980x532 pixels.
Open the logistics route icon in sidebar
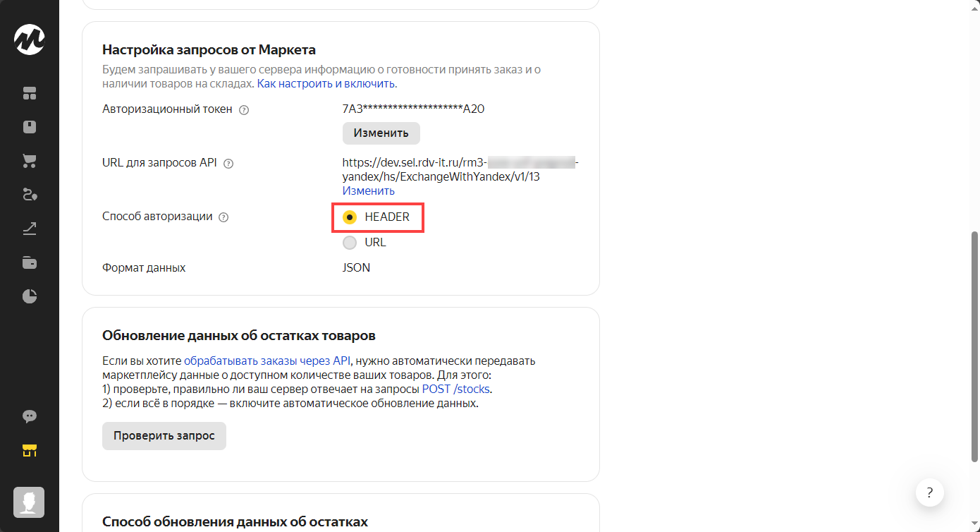click(x=30, y=195)
